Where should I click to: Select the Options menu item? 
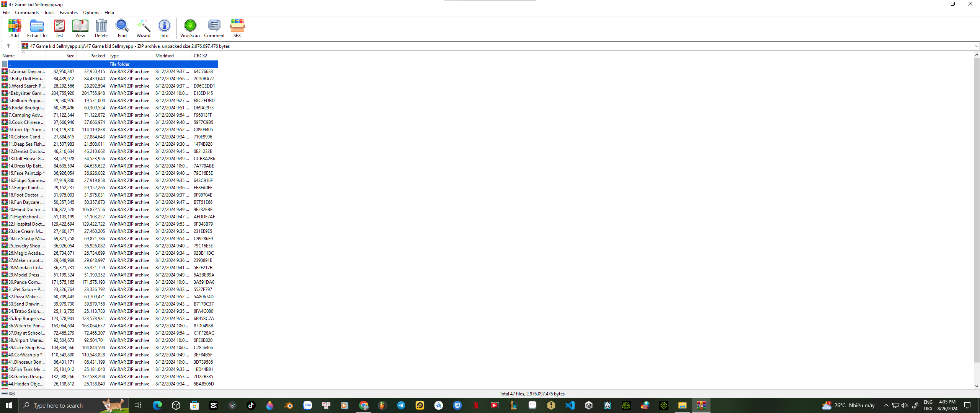pyautogui.click(x=90, y=12)
